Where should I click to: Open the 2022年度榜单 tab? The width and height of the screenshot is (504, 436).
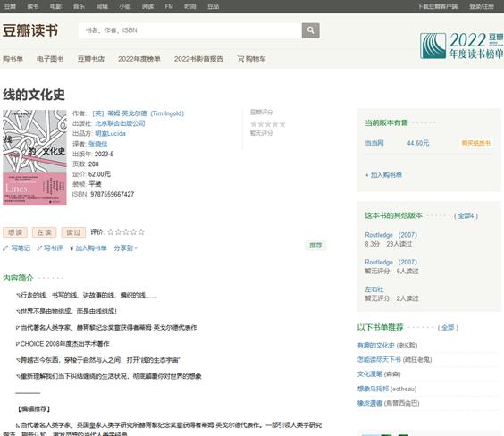click(139, 59)
